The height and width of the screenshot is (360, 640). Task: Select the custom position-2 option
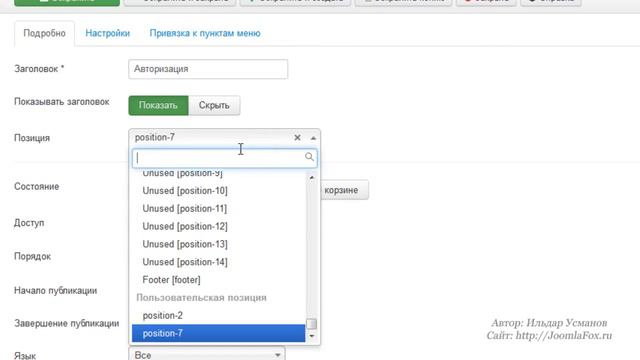(218, 316)
